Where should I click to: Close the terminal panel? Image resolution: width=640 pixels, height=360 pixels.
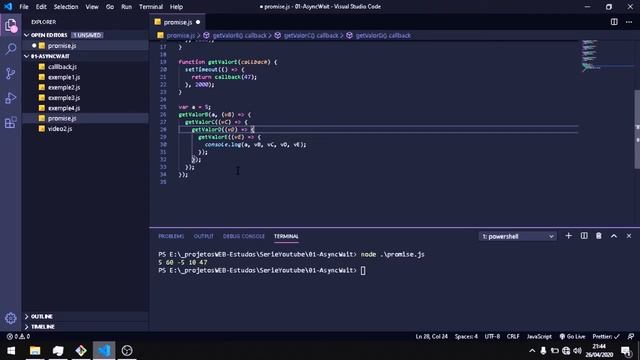click(x=629, y=236)
